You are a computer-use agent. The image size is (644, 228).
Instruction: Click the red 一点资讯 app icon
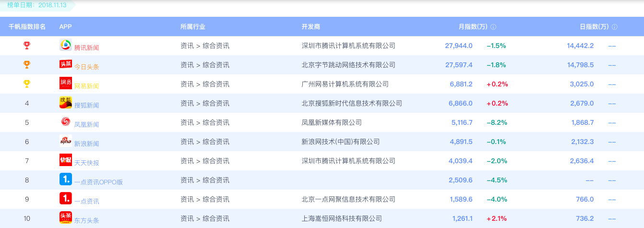point(65,199)
